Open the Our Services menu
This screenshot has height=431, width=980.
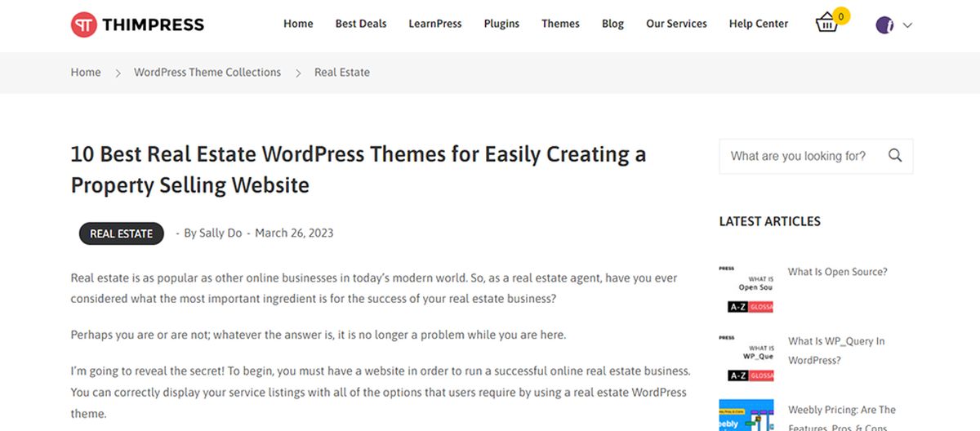tap(676, 24)
